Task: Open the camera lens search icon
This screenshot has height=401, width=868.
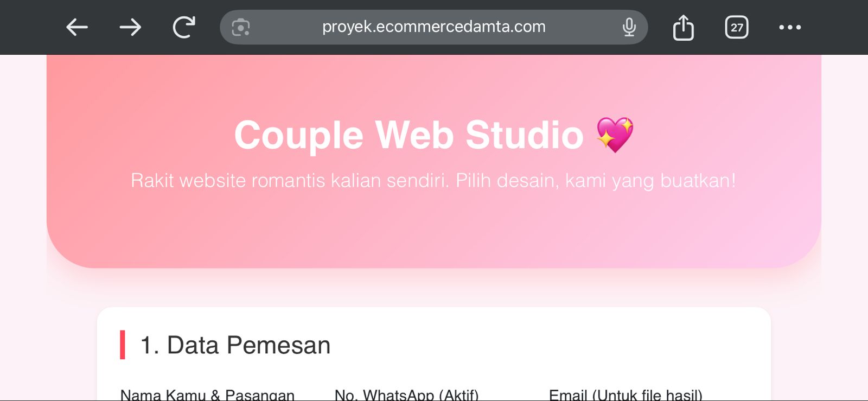Action: (241, 27)
